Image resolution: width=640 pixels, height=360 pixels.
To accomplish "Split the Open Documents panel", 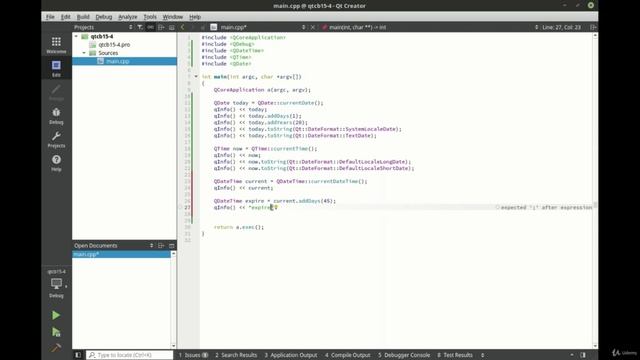I will pos(161,246).
